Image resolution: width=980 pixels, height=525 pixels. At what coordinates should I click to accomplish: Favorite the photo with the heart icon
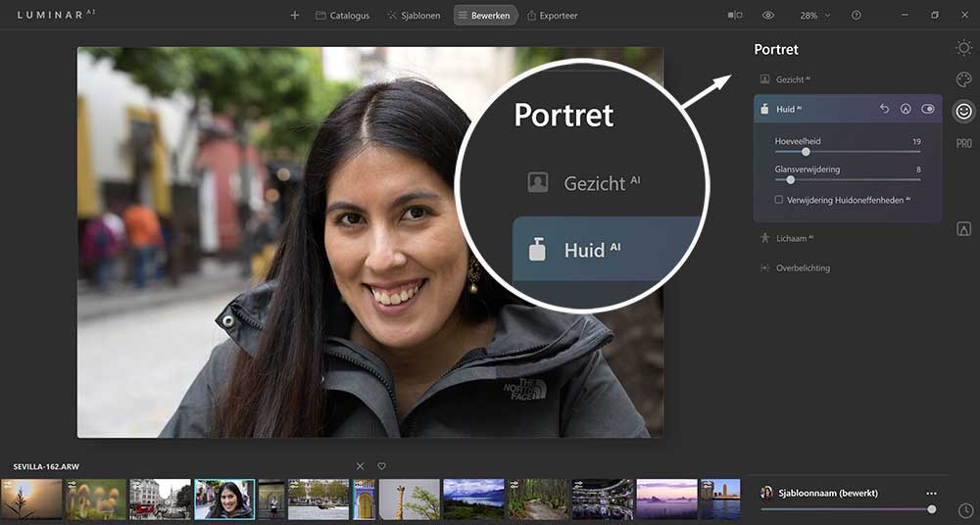click(x=381, y=466)
